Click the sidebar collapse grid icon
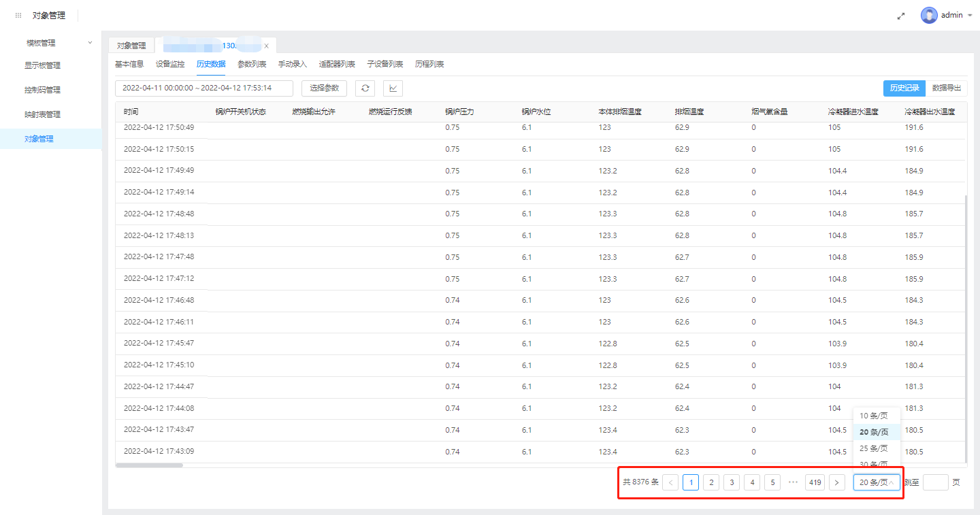 click(18, 15)
